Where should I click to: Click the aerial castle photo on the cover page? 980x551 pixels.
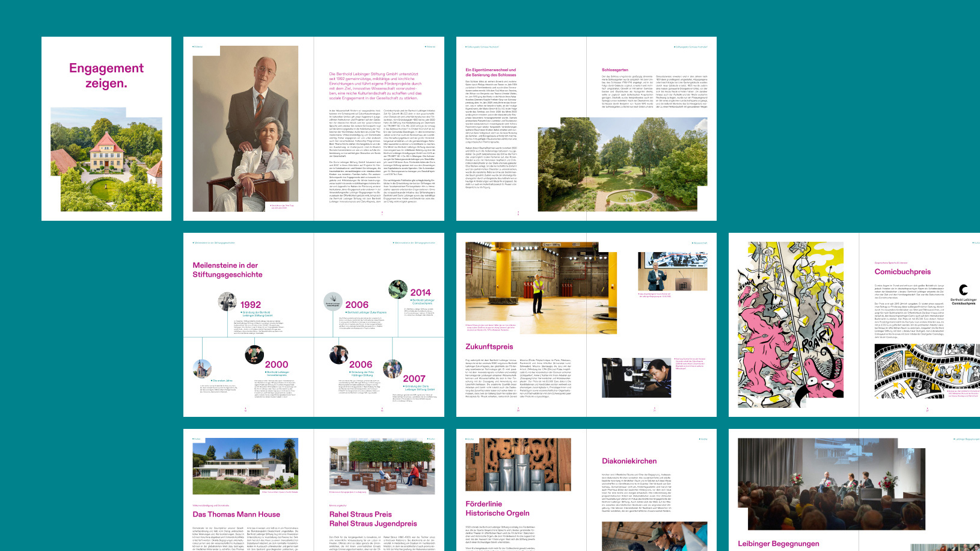(x=107, y=159)
